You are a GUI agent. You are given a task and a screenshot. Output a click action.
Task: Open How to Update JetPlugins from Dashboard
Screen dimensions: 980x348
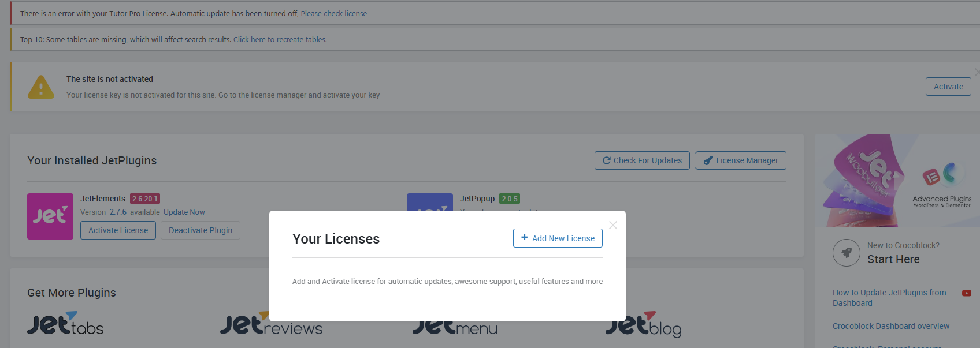(x=889, y=298)
